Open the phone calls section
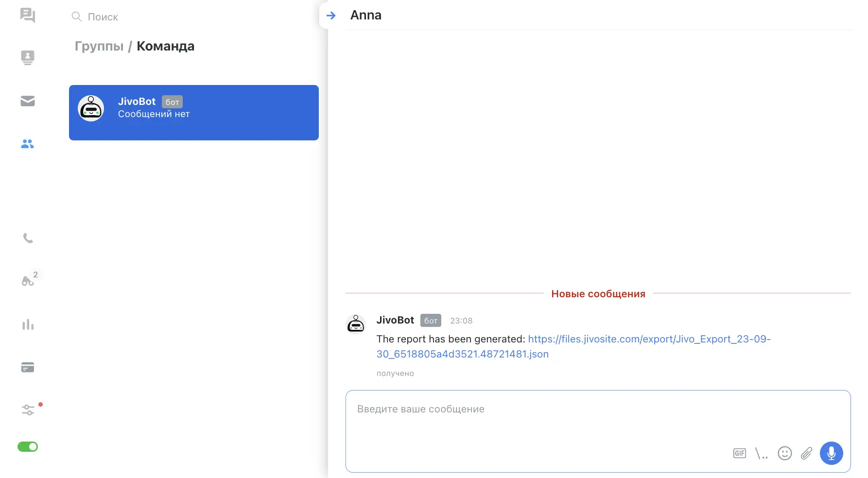 [28, 238]
